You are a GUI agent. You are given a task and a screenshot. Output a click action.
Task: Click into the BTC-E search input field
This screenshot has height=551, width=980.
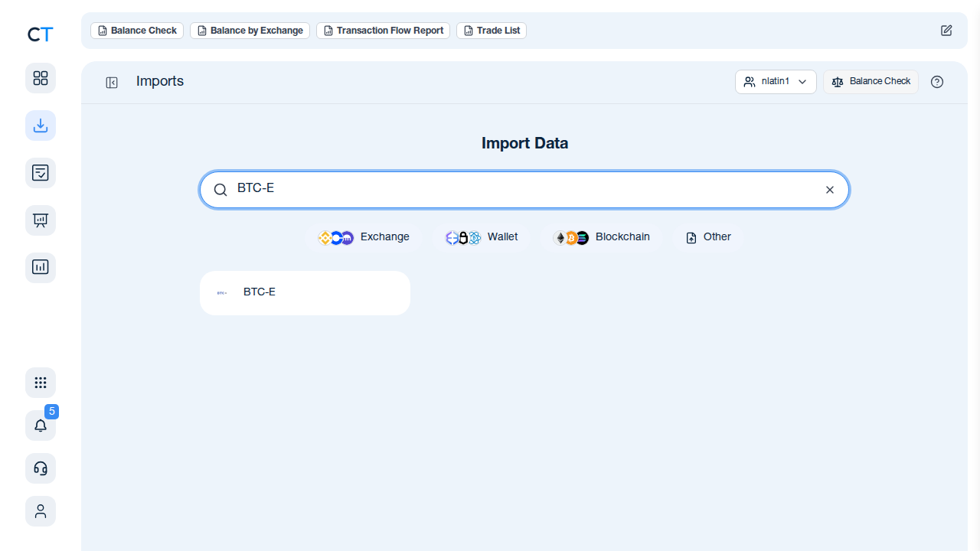(524, 190)
